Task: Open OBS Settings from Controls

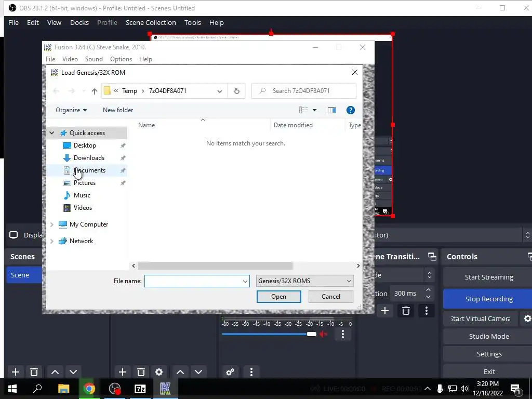Action: point(488,354)
